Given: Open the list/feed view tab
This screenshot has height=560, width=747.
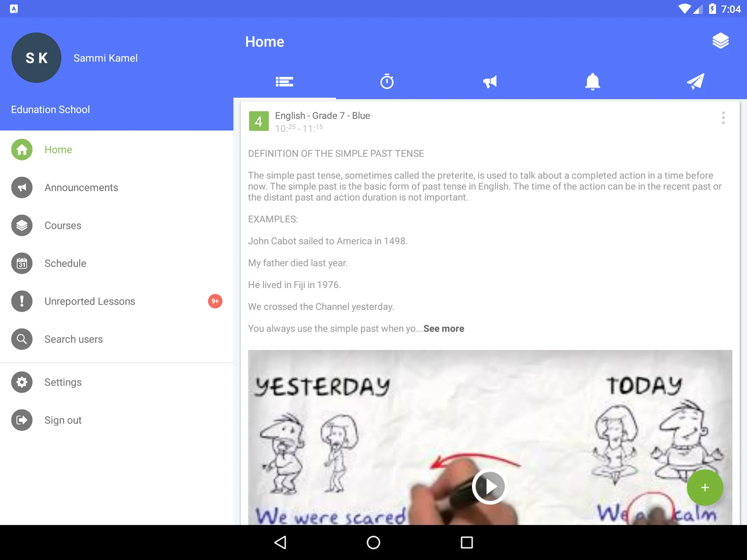Looking at the screenshot, I should 284,81.
